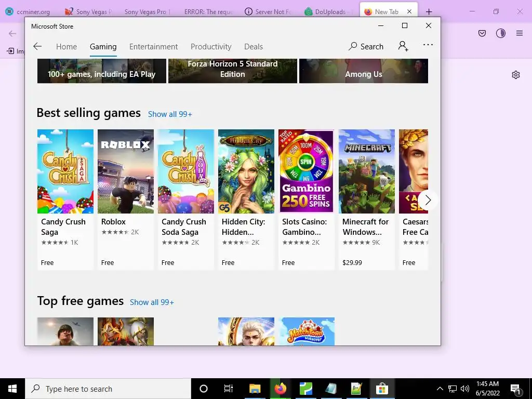
Task: Open the Minecraft for Windows tile image
Action: (366, 171)
